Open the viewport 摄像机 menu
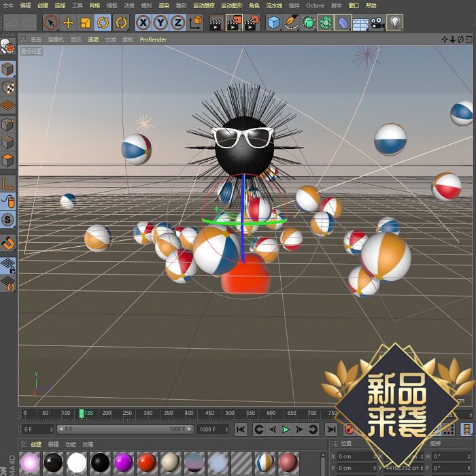This screenshot has width=476, height=476. tap(56, 39)
